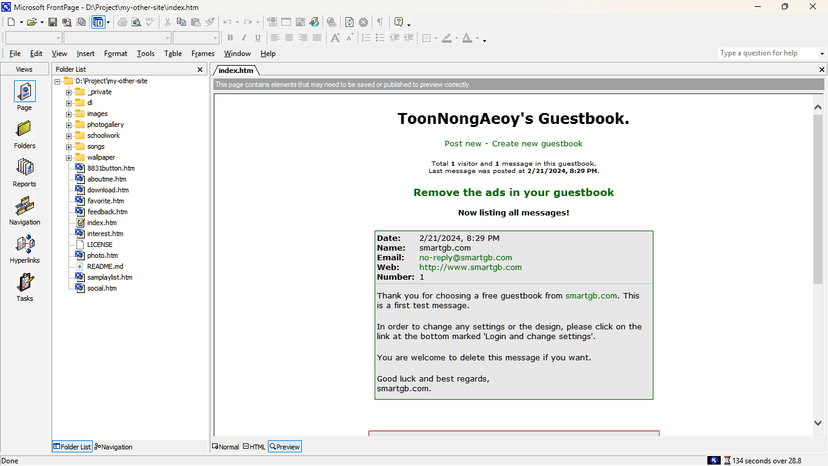Viewport: 828px width, 466px height.
Task: Click the Show All paragraph marks icon
Action: click(379, 22)
